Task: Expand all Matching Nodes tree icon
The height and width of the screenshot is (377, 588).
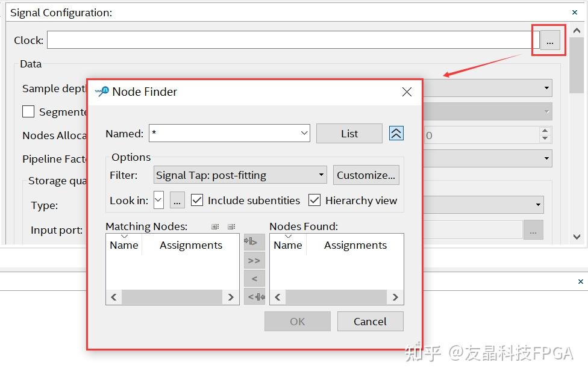Action: (215, 226)
